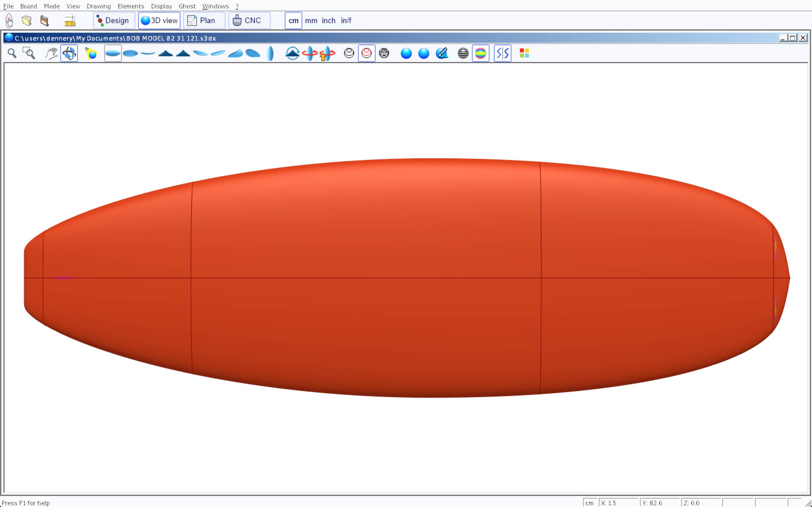
Task: Enable the striped zebra sphere rendering
Action: tap(463, 53)
